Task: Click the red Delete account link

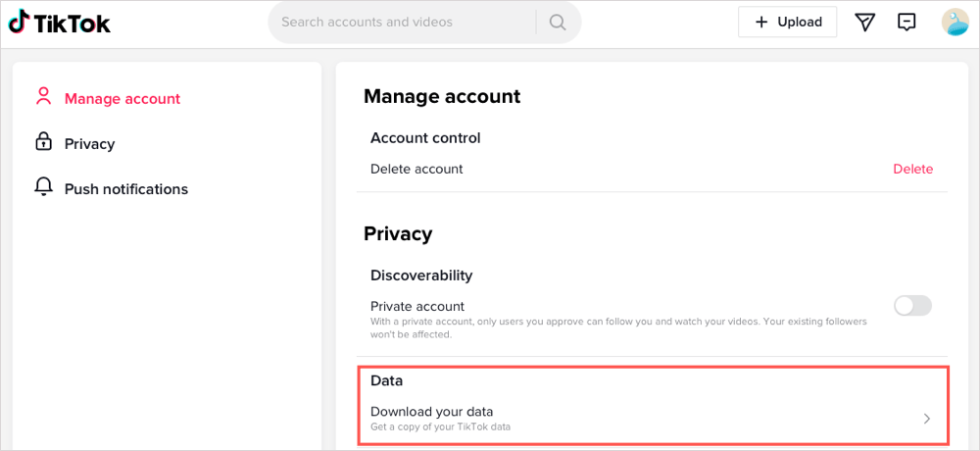Action: pos(912,169)
